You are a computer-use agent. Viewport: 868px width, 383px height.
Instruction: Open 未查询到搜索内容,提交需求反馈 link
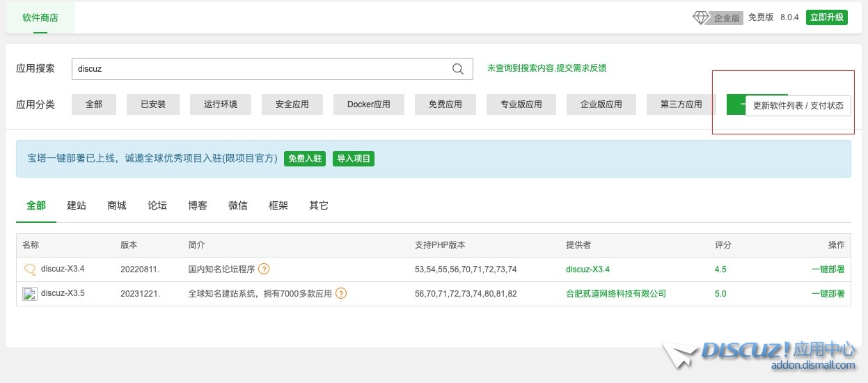point(546,68)
